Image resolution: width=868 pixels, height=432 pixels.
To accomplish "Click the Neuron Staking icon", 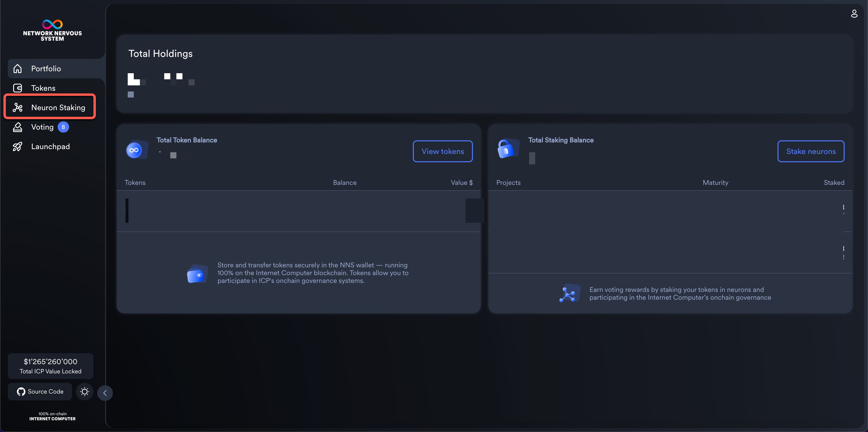I will (x=18, y=108).
